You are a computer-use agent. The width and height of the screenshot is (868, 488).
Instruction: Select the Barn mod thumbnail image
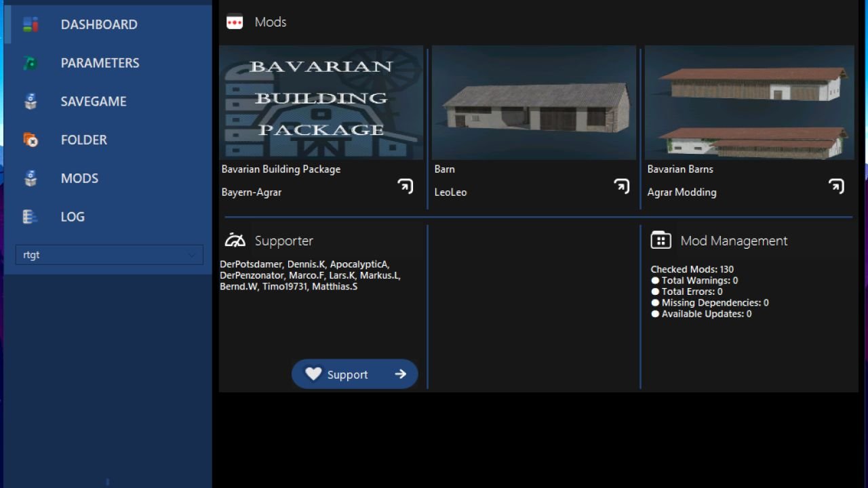(534, 103)
